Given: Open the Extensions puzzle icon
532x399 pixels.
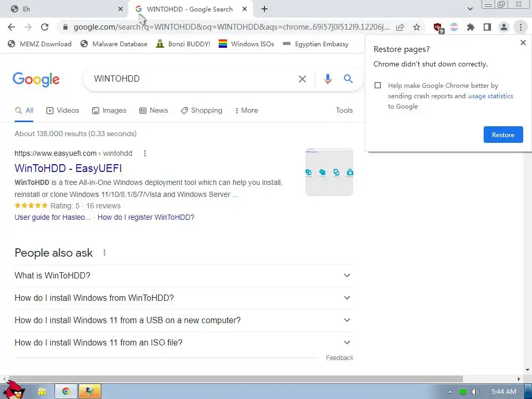Looking at the screenshot, I should coord(471,27).
